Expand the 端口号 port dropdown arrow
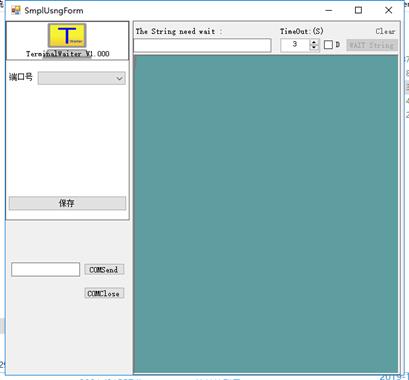This screenshot has width=409, height=380. [119, 79]
